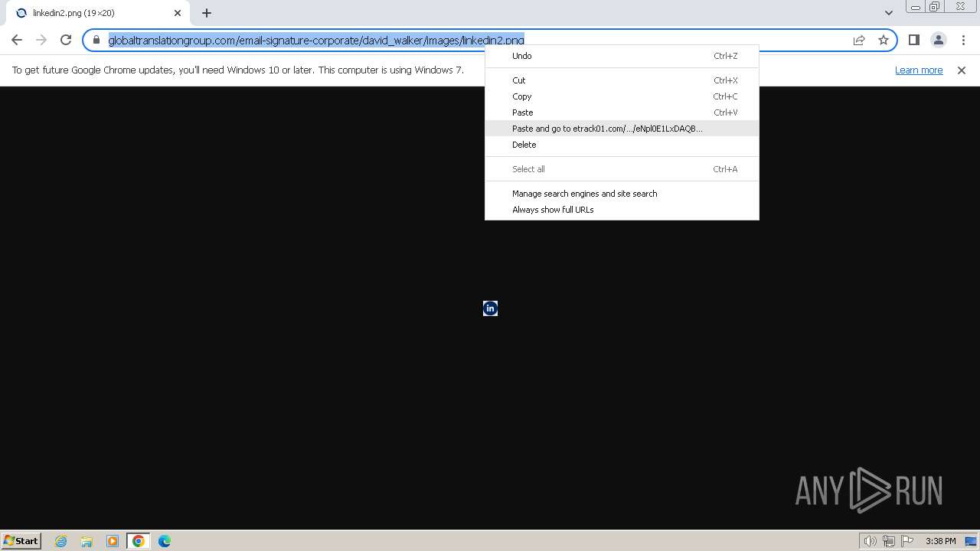The width and height of the screenshot is (980, 551).
Task: Open Manage search engines and site search
Action: click(622, 194)
